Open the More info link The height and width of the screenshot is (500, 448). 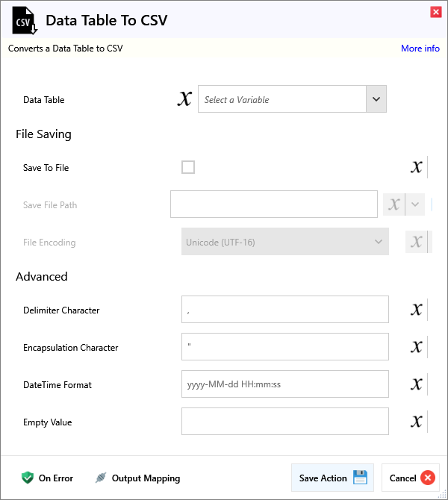click(x=420, y=49)
